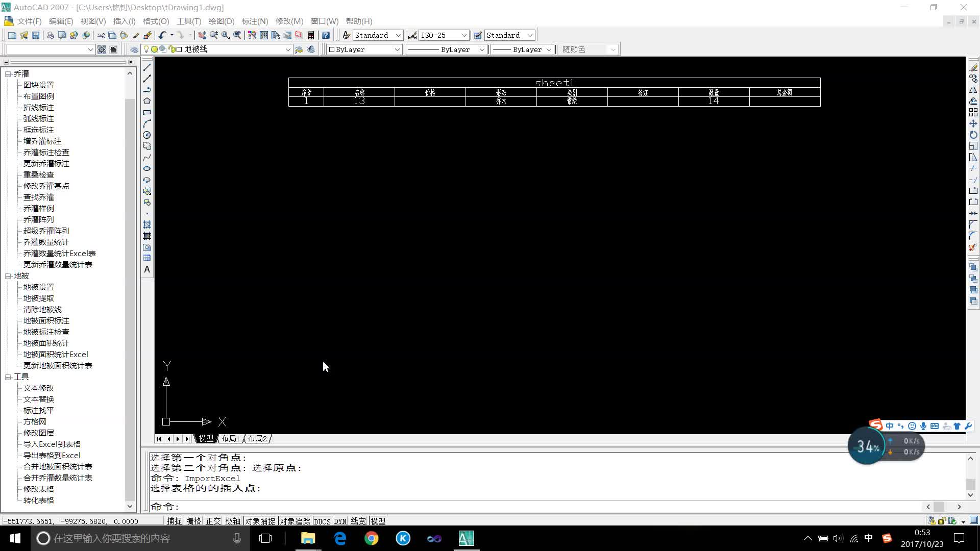Viewport: 980px width, 551px height.
Task: Open the layer dropdown showing 地被线
Action: tap(288, 49)
